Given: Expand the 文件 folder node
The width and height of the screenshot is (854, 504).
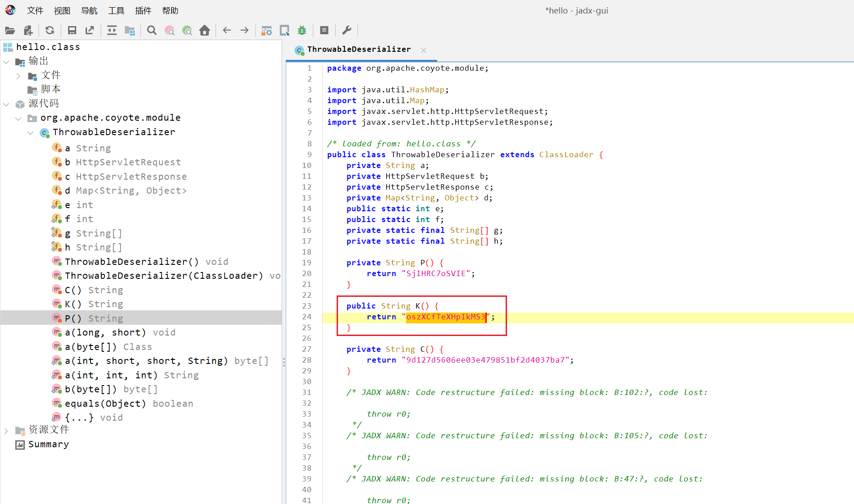Looking at the screenshot, I should point(18,76).
